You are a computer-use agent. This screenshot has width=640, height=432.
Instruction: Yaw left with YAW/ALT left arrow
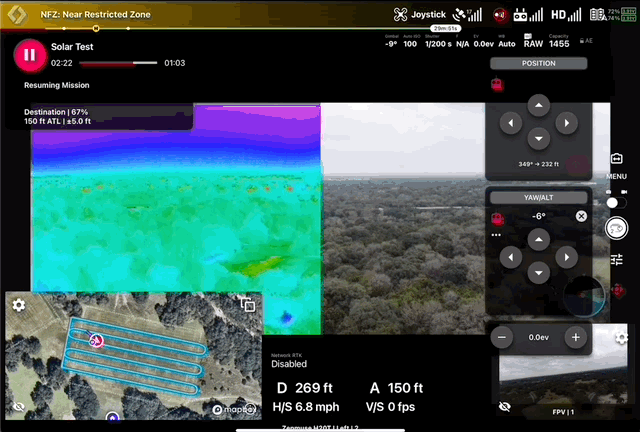511,257
